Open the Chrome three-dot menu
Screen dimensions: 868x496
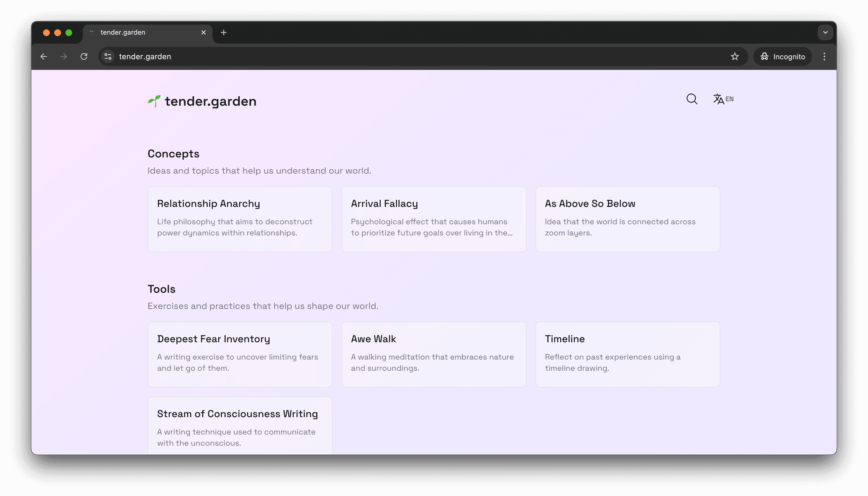coord(824,56)
